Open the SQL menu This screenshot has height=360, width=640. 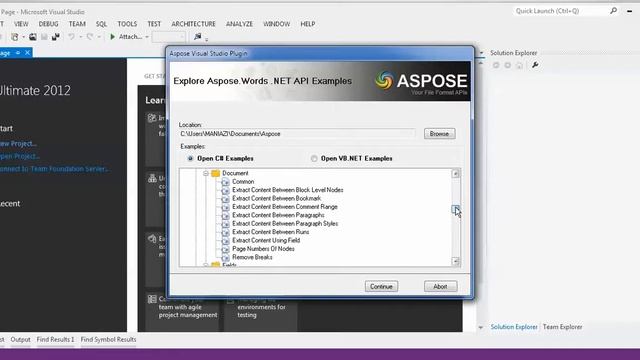point(101,24)
